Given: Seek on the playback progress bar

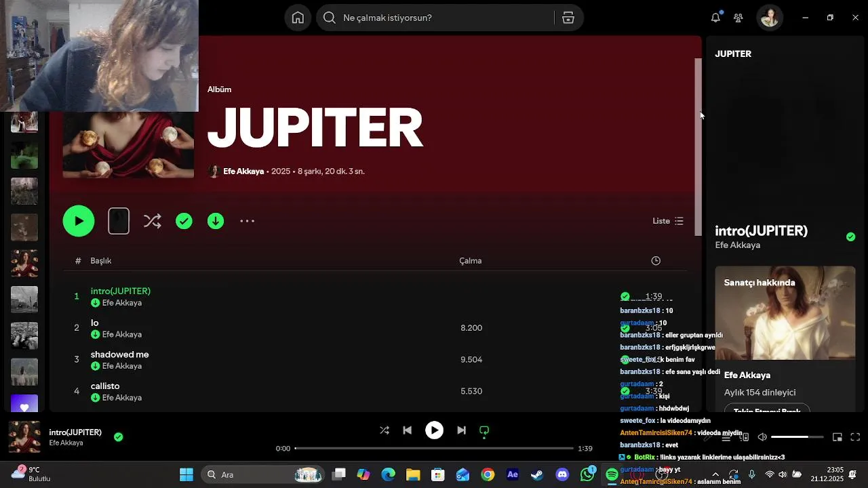Looking at the screenshot, I should (434, 448).
